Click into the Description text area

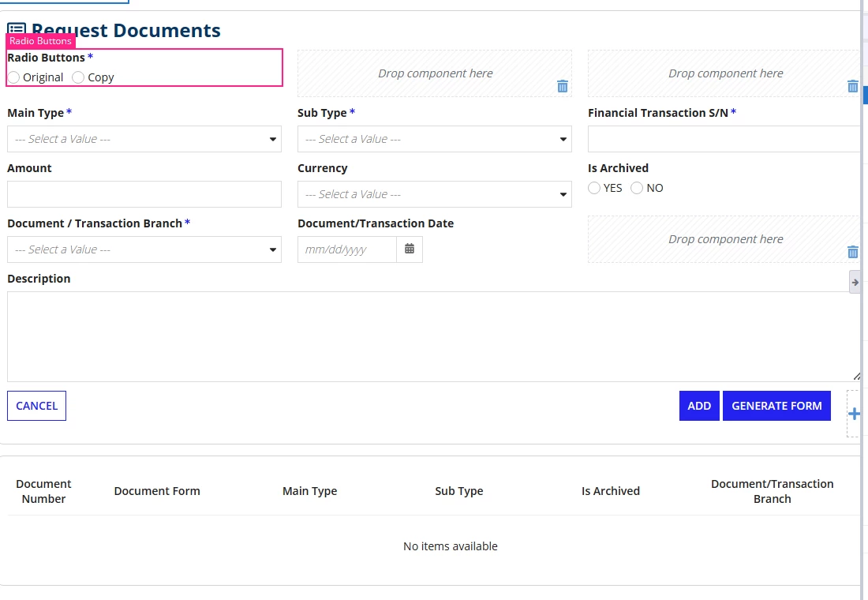click(x=434, y=337)
